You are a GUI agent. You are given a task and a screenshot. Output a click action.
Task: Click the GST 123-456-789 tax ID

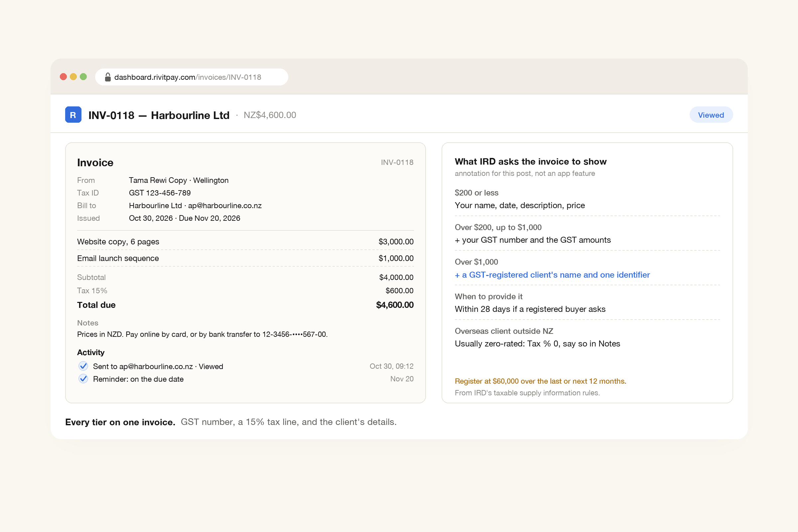[x=160, y=193]
